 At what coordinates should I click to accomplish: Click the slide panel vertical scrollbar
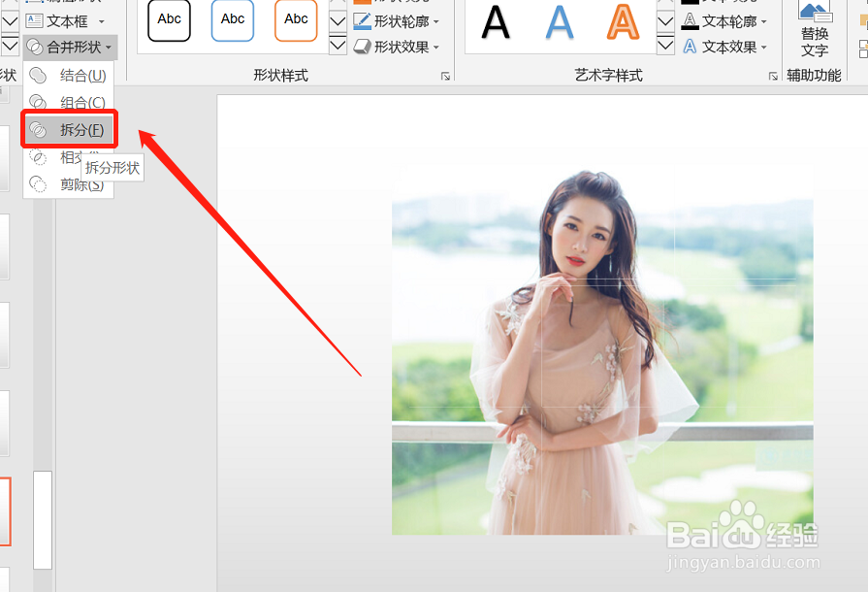[43, 520]
